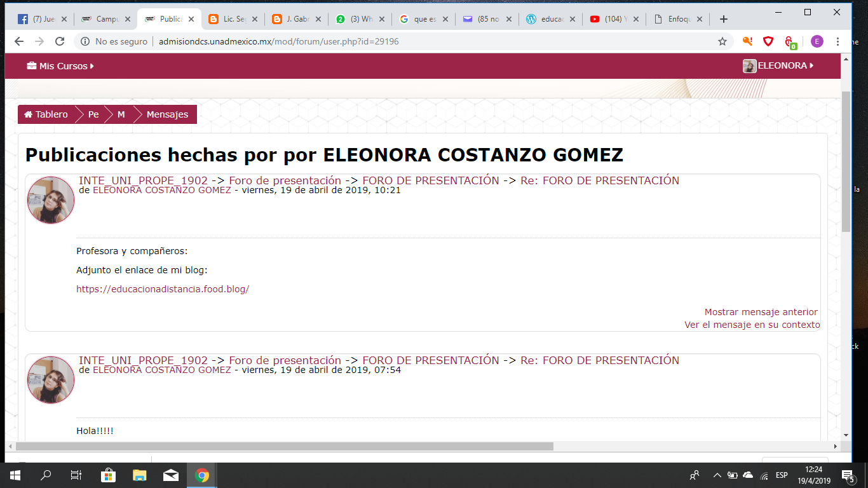Show hidden system tray icons chevron
The height and width of the screenshot is (488, 868).
717,475
